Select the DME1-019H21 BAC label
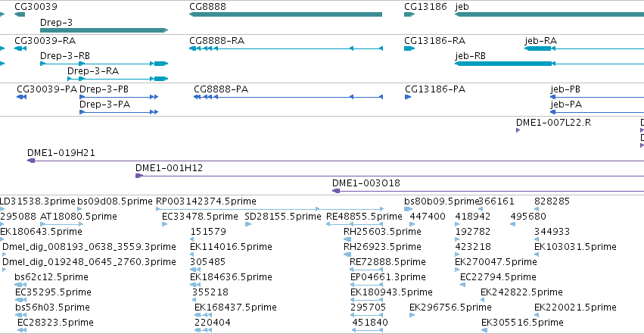The width and height of the screenshot is (644, 334). point(61,153)
